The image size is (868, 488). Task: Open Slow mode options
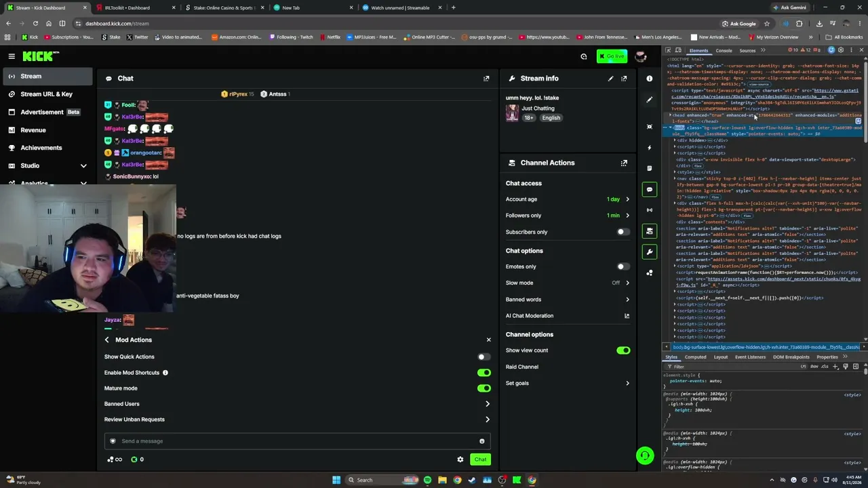[568, 283]
